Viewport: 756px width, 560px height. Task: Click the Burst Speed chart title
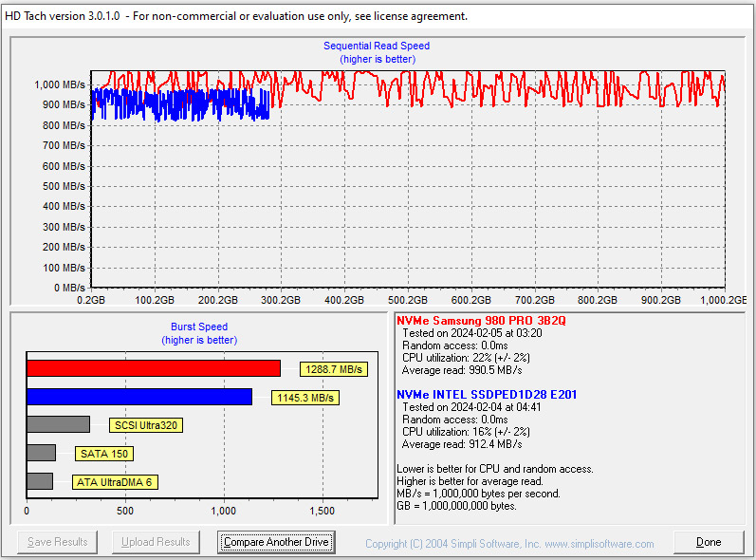[199, 327]
